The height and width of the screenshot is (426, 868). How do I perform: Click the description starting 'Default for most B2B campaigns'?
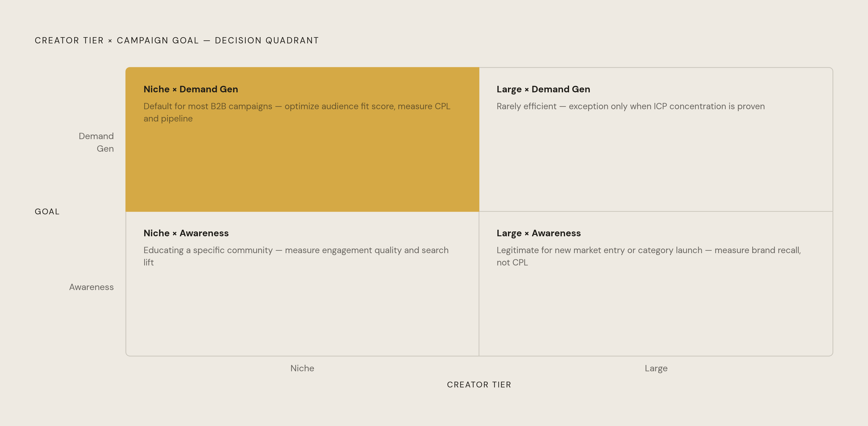coord(297,112)
